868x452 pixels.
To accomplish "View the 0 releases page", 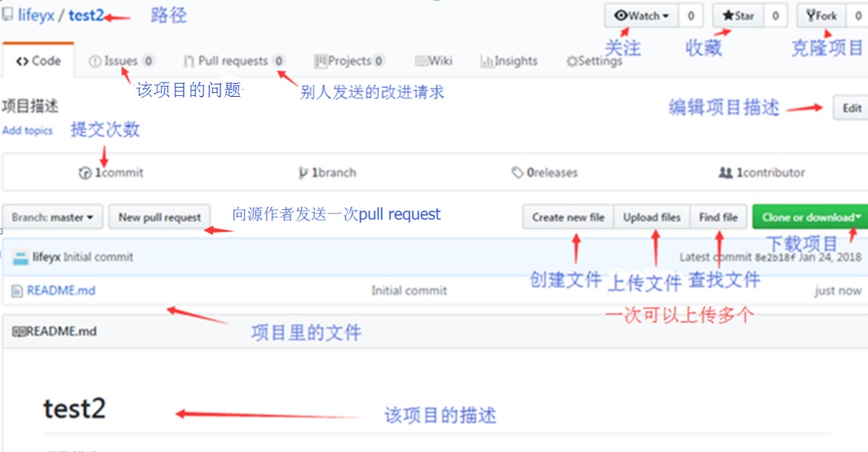I will 545,173.
